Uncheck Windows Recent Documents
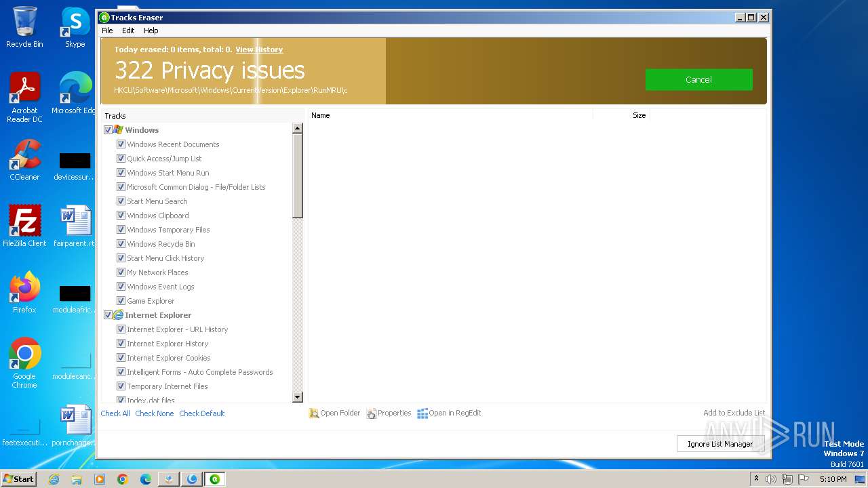The height and width of the screenshot is (488, 868). [121, 144]
